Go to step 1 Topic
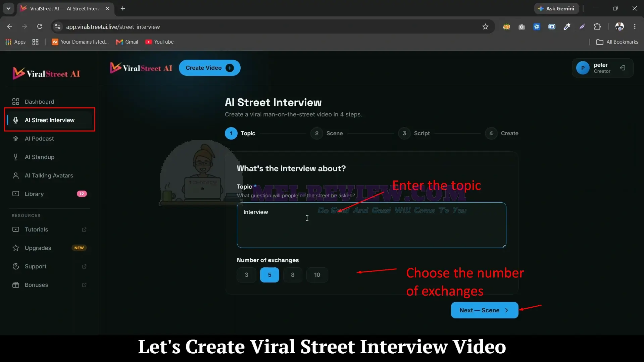 (240, 133)
